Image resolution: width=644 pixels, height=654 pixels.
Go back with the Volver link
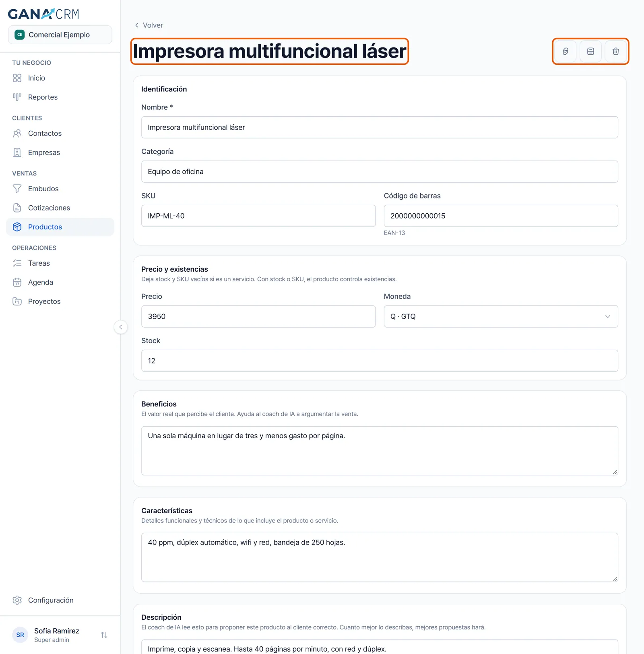[x=149, y=25]
